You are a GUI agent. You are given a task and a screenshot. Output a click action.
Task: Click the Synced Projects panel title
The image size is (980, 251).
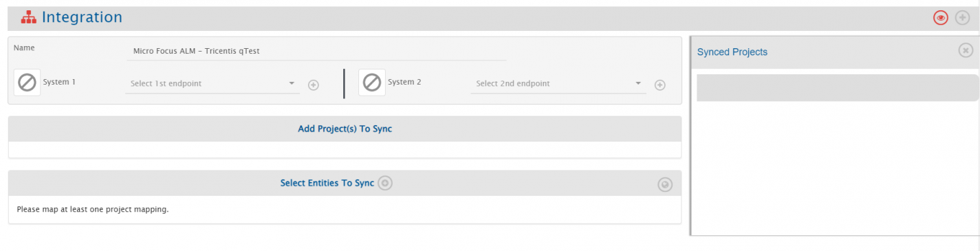732,52
